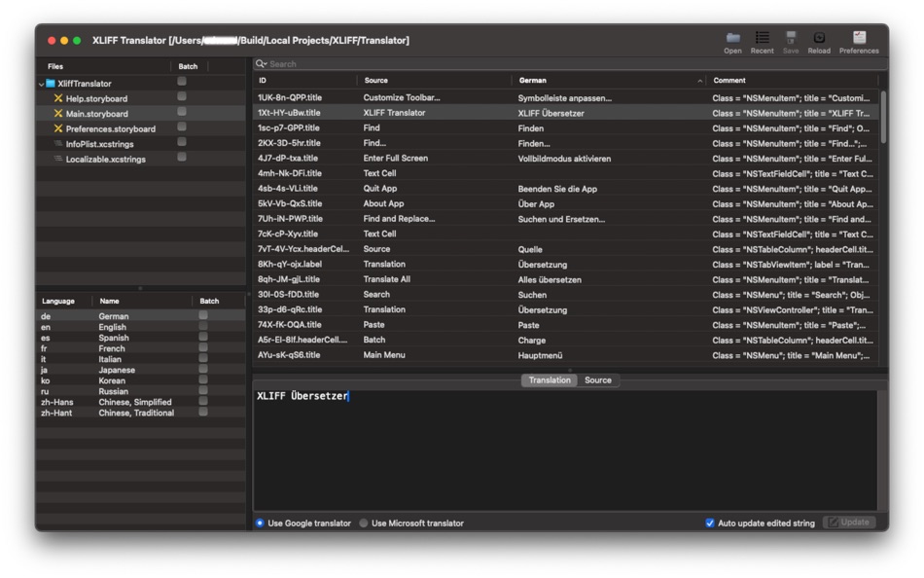Image resolution: width=924 pixels, height=578 pixels.
Task: Click the Über App translation cell
Action: point(536,204)
